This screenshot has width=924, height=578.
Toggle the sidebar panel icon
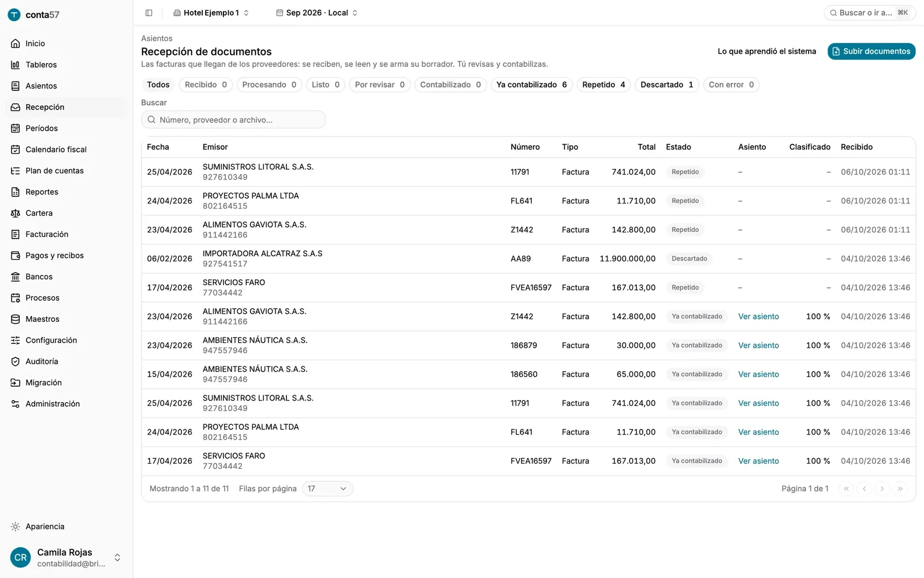[148, 13]
